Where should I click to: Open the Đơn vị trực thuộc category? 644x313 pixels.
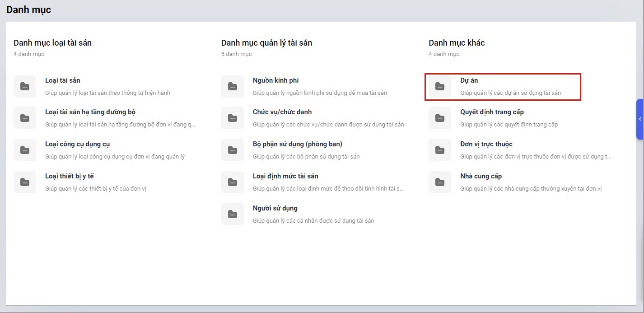[x=486, y=144]
